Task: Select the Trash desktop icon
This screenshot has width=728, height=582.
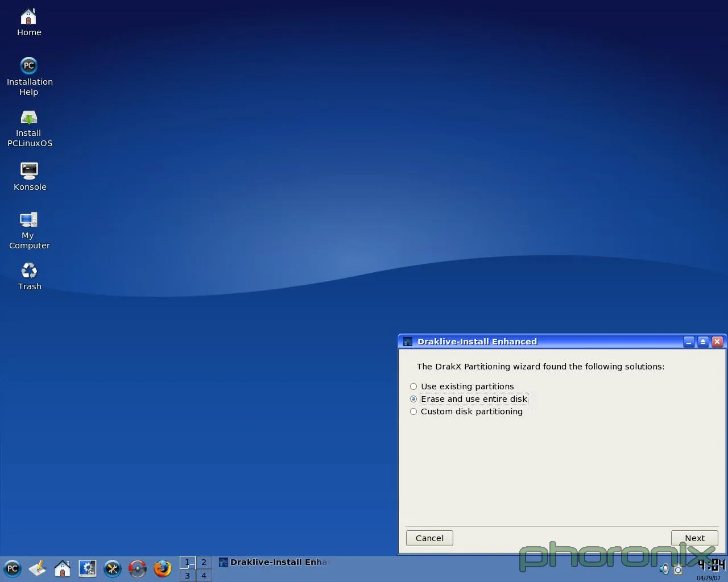Action: click(30, 276)
